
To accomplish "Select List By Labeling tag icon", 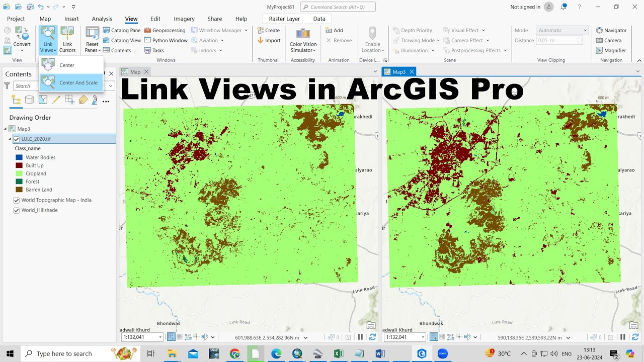I will click(x=83, y=100).
